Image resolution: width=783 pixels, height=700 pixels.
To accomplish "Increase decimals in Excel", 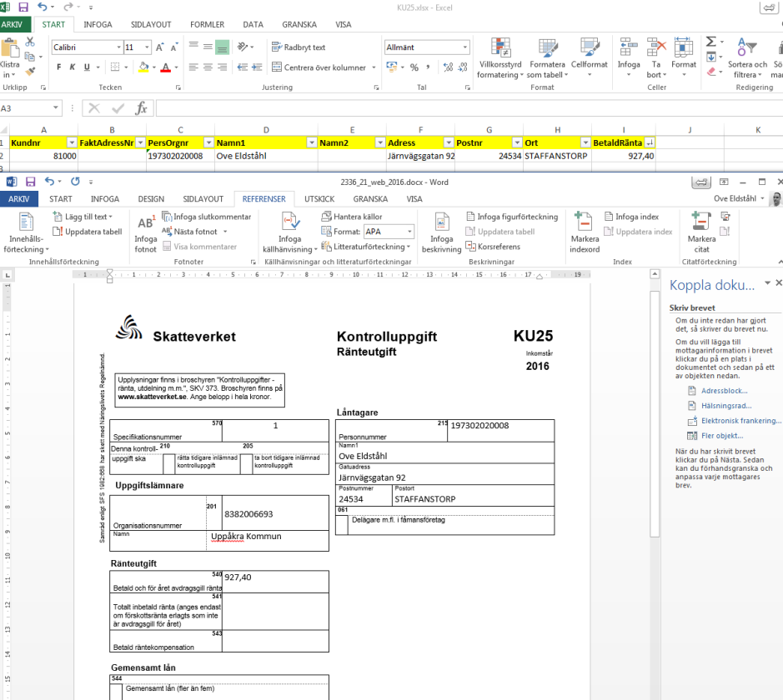I will coord(448,67).
